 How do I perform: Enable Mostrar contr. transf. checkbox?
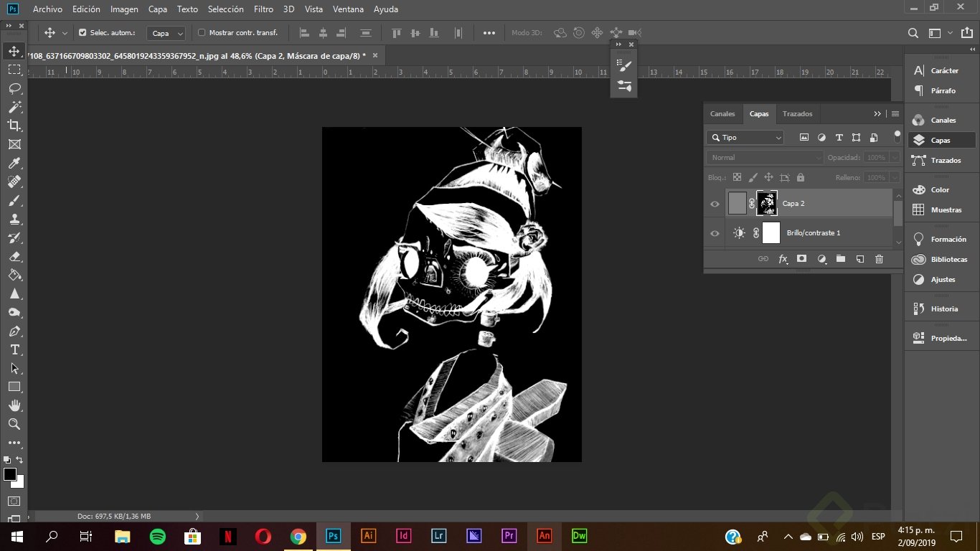pyautogui.click(x=202, y=33)
